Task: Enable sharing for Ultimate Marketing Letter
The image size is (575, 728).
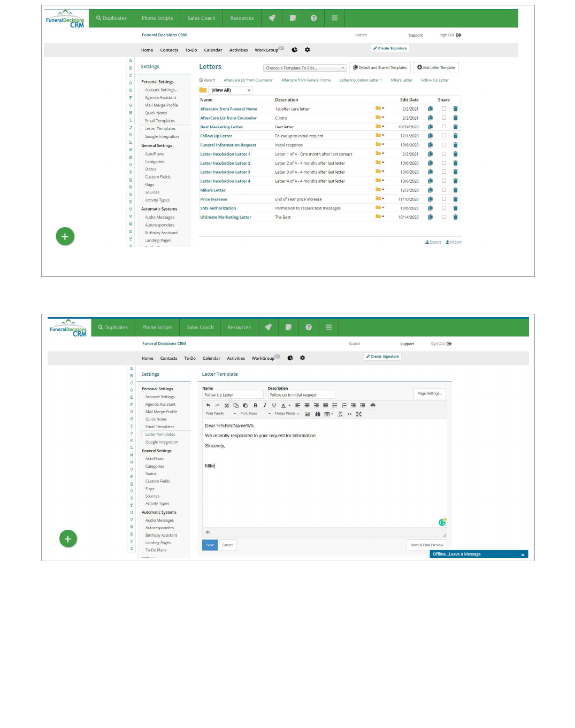Action: [443, 217]
